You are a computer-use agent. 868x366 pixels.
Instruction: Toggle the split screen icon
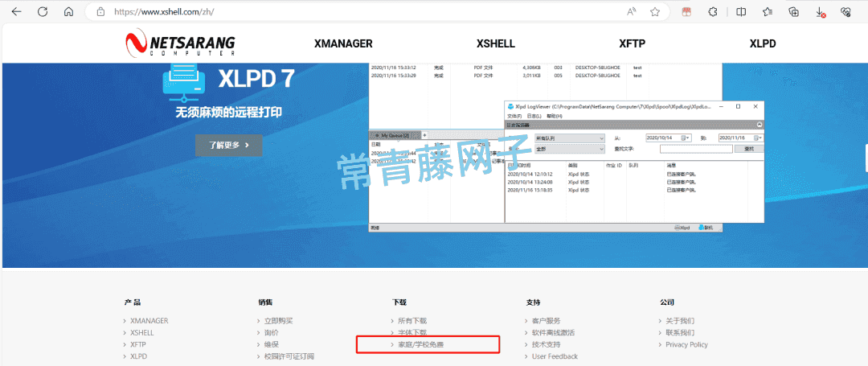pyautogui.click(x=741, y=11)
